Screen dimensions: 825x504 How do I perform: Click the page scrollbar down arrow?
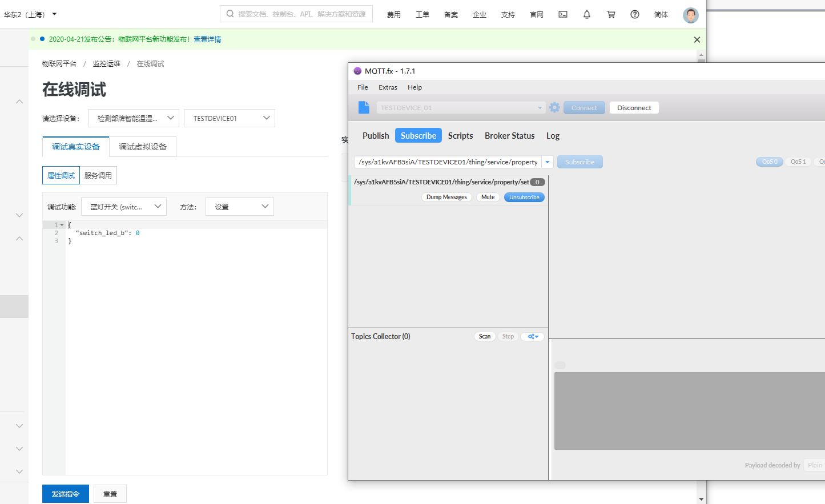701,499
